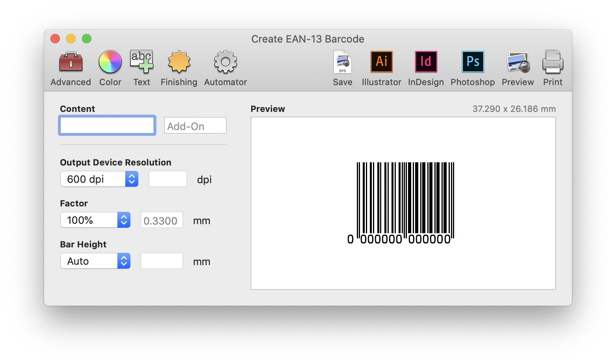Click into the Add-On field

tap(195, 126)
